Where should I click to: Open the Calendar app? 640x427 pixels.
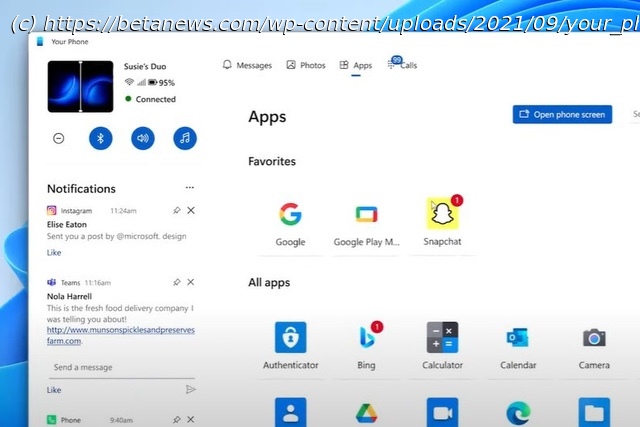518,338
